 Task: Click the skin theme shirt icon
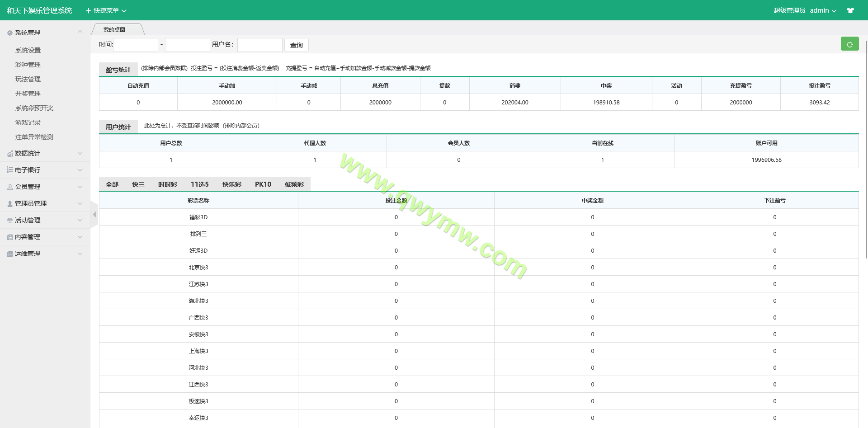(850, 10)
